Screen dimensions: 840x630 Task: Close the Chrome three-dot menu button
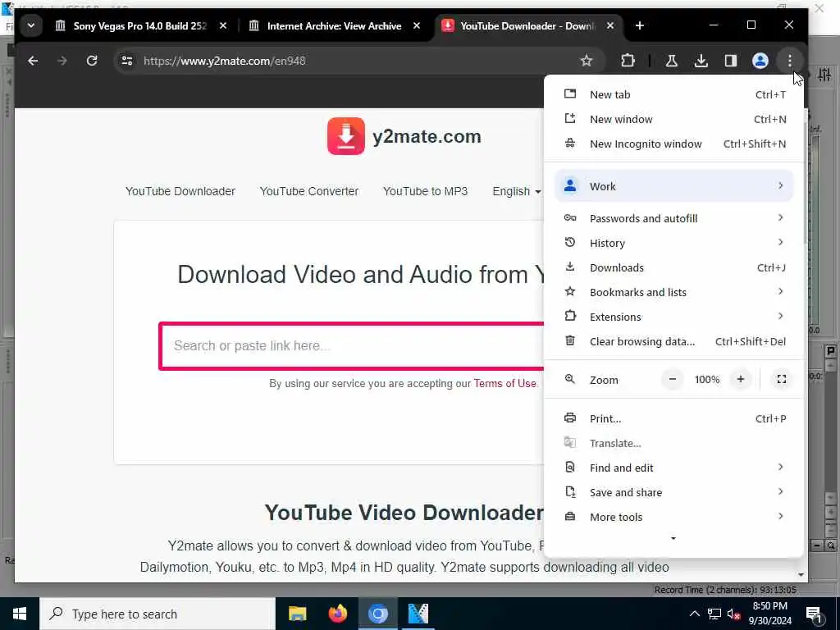790,61
